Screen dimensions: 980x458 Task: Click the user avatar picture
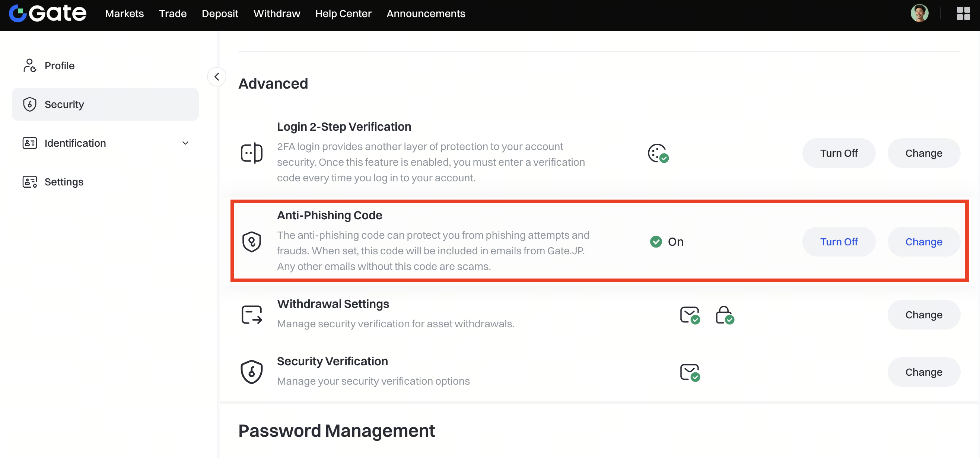(919, 14)
